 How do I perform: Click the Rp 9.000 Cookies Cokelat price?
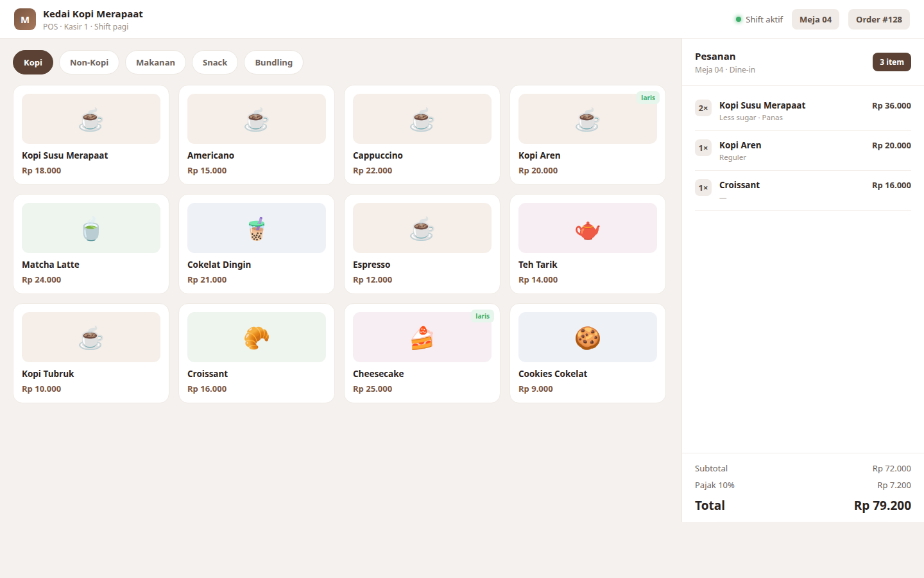coord(536,389)
